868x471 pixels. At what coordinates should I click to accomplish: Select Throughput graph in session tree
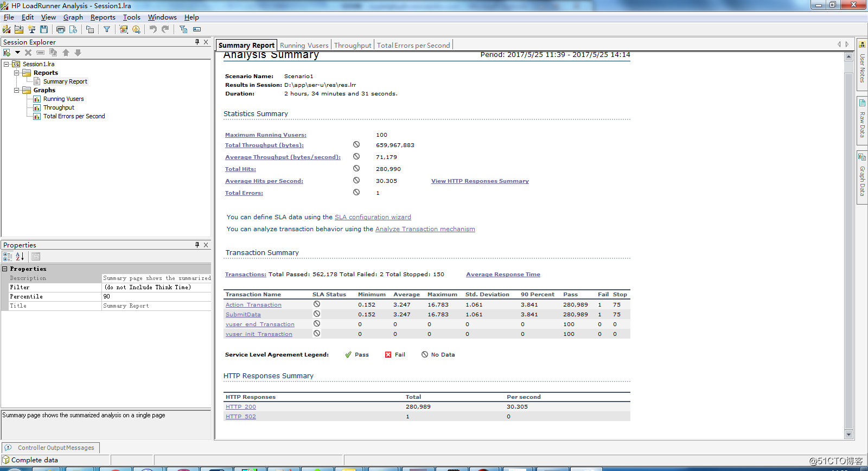coord(59,107)
